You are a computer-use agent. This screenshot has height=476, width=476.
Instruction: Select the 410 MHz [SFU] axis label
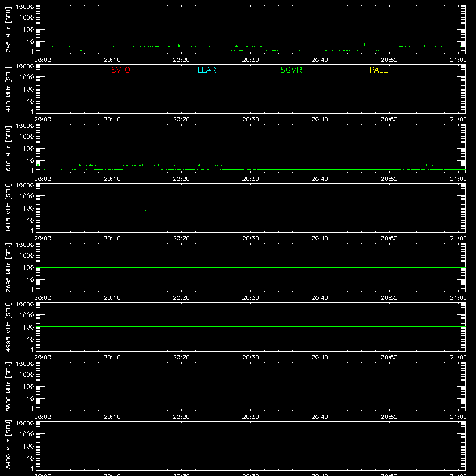point(8,89)
